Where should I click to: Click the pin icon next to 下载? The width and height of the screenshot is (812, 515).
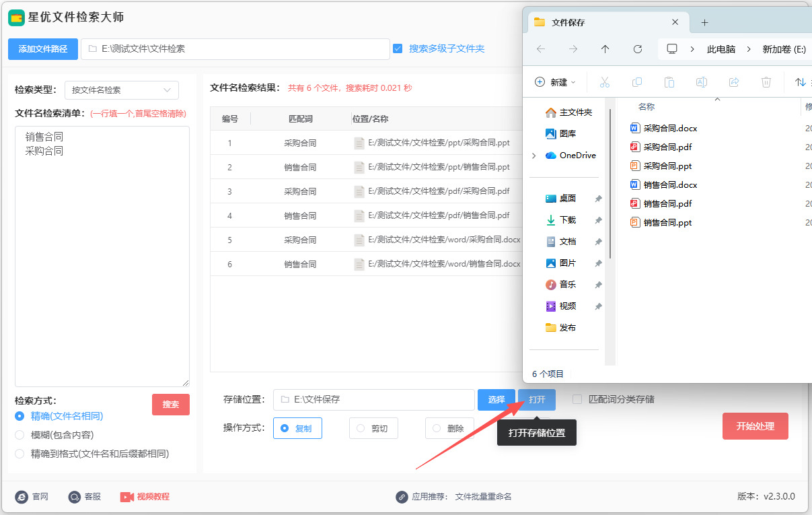pos(598,220)
